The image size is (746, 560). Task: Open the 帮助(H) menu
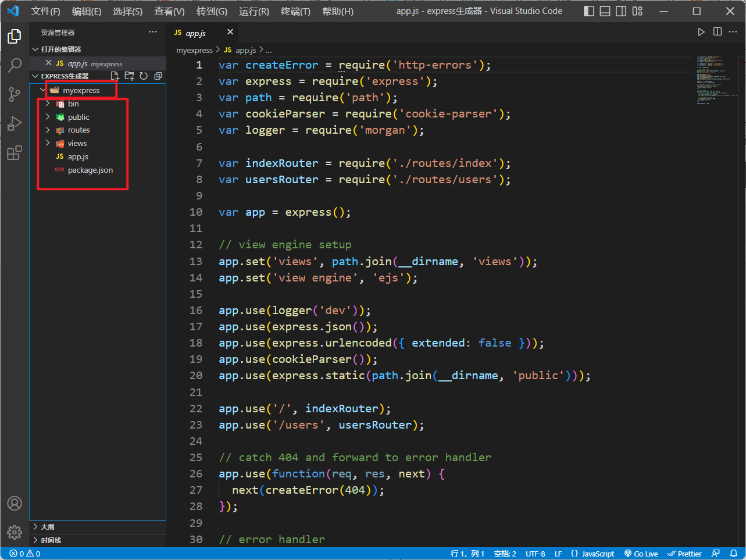coord(338,11)
